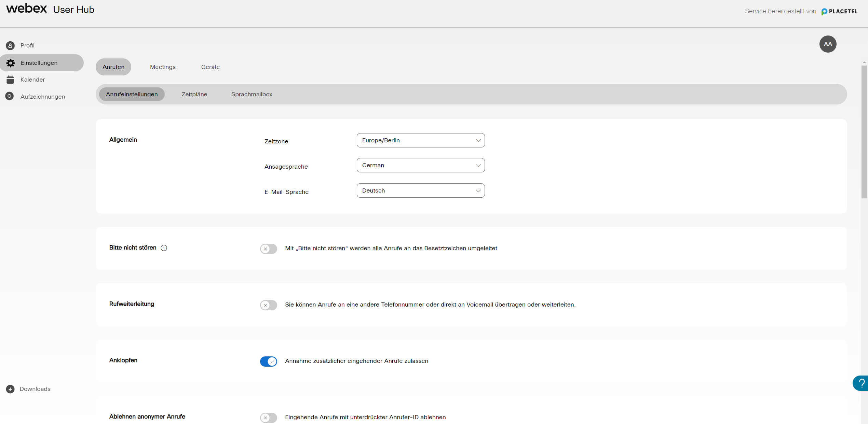Select the Sprachmailbox sub-tab

tap(252, 94)
